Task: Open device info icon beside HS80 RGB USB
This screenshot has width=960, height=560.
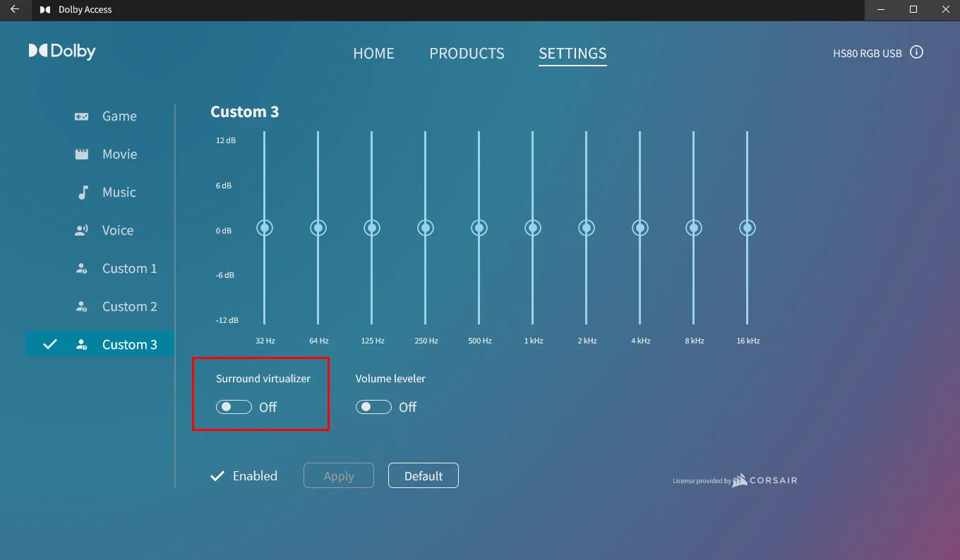Action: (916, 52)
